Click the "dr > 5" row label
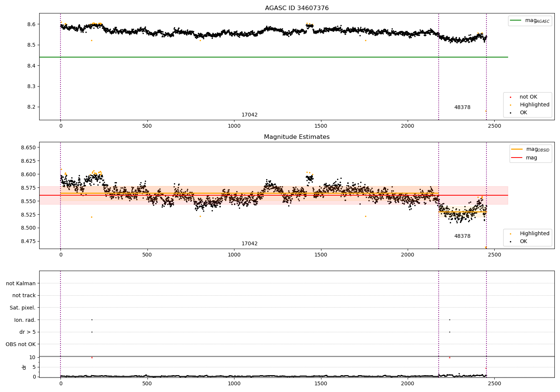This screenshot has height=392, width=560. coord(28,332)
